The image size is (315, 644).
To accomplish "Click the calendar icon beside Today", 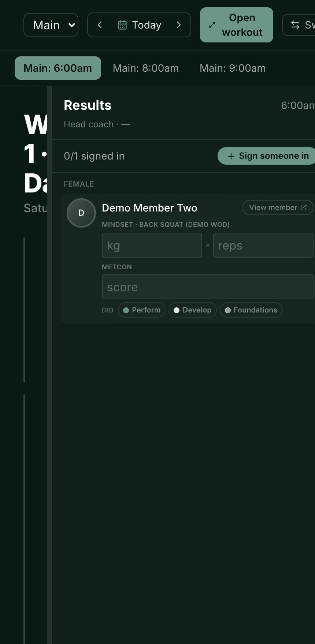I will pos(122,25).
